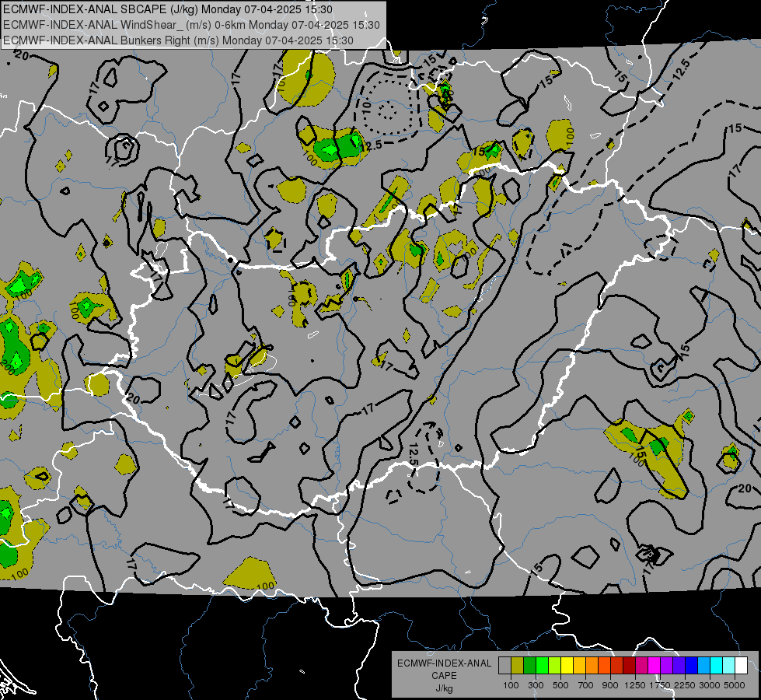Click the gray swatch in the CAPE legend
This screenshot has height=700, width=761.
coord(504,666)
